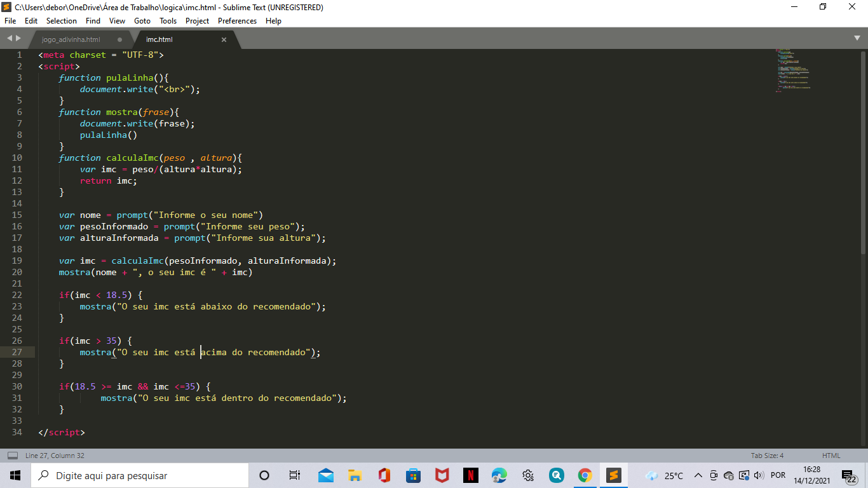868x488 pixels.
Task: Click the panel switcher icon in status bar
Action: click(x=13, y=455)
